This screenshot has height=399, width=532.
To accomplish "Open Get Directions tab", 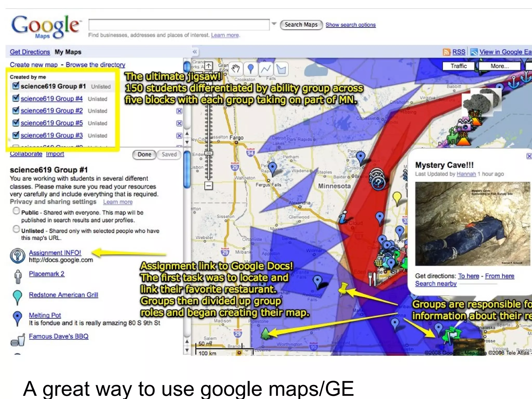I will [30, 52].
